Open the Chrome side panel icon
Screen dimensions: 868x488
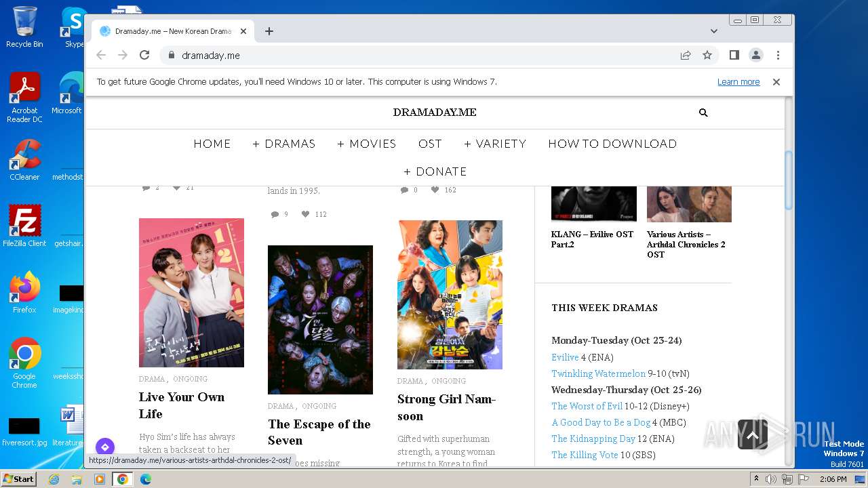(734, 55)
